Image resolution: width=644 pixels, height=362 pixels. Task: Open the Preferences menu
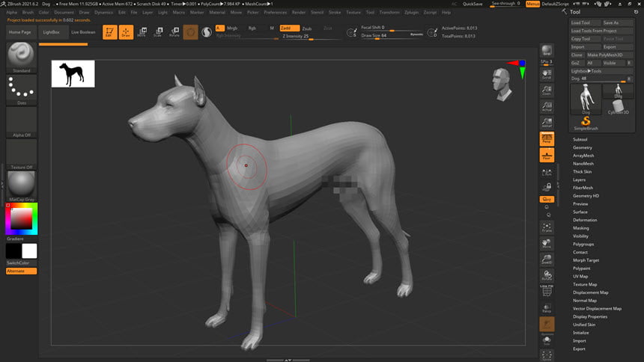(275, 12)
